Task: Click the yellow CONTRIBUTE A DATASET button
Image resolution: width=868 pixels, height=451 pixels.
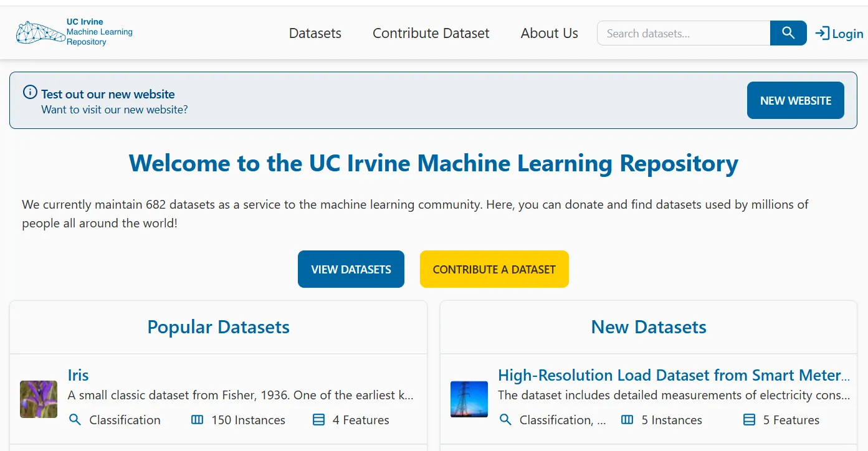Action: click(494, 269)
